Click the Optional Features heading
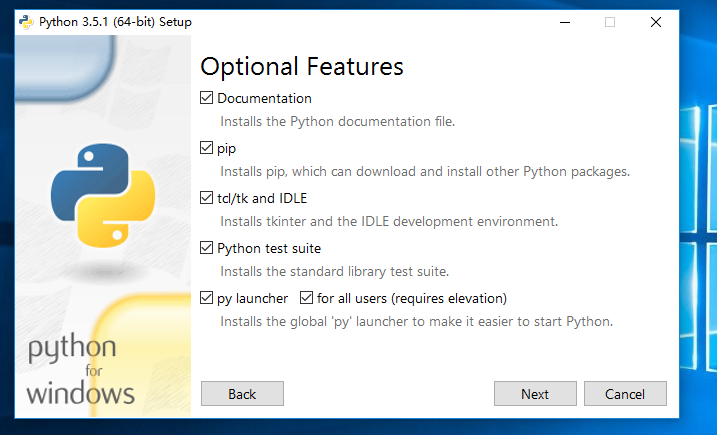The height and width of the screenshot is (435, 717). (302, 67)
